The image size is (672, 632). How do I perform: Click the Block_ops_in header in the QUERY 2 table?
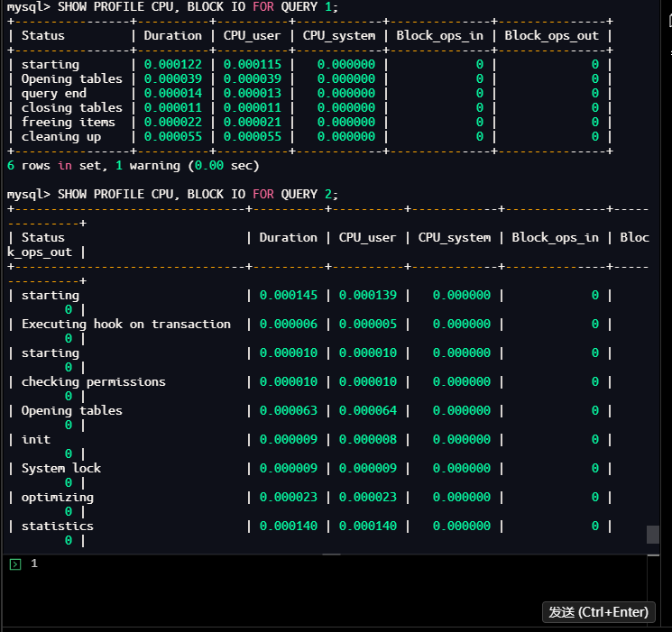pos(555,237)
